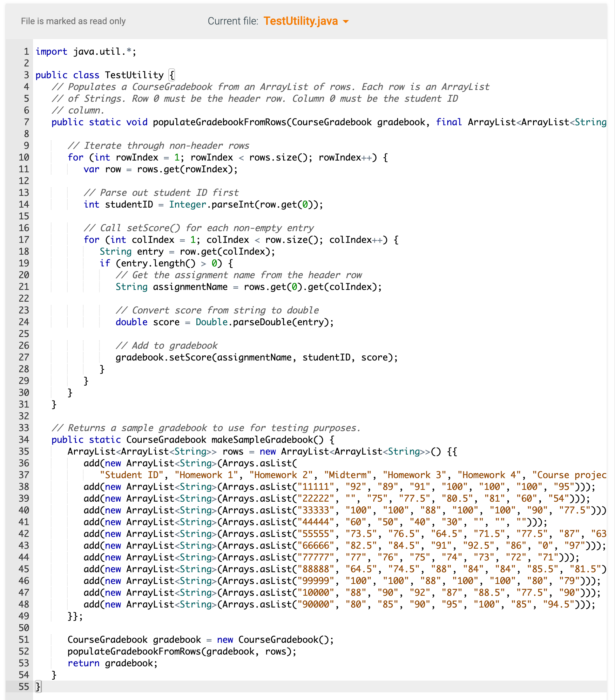Click line number 55 in the gutter

(x=24, y=687)
